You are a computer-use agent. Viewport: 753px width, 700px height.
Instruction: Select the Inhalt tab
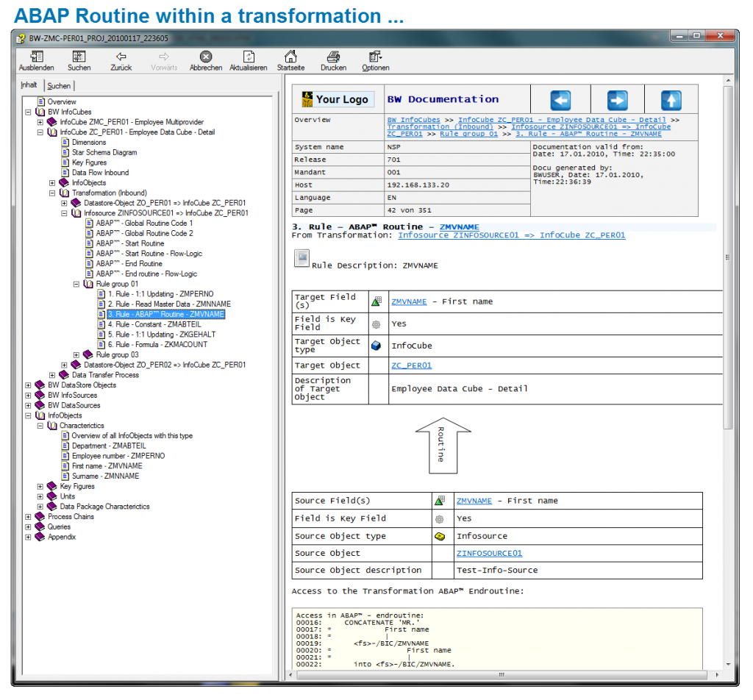click(29, 84)
